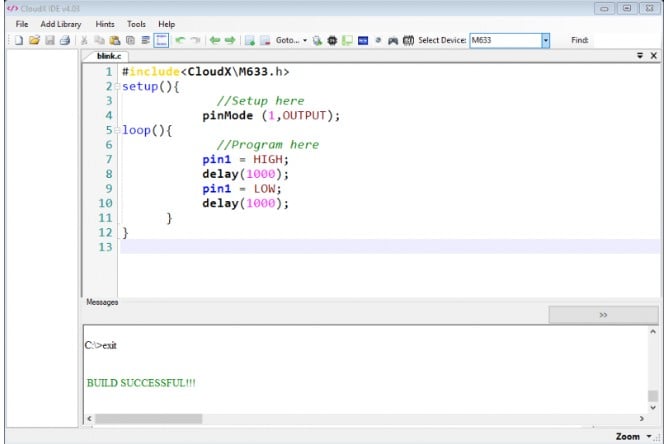Click the green Undo arrow icon
Screen dimensions: 664x444
coord(180,41)
